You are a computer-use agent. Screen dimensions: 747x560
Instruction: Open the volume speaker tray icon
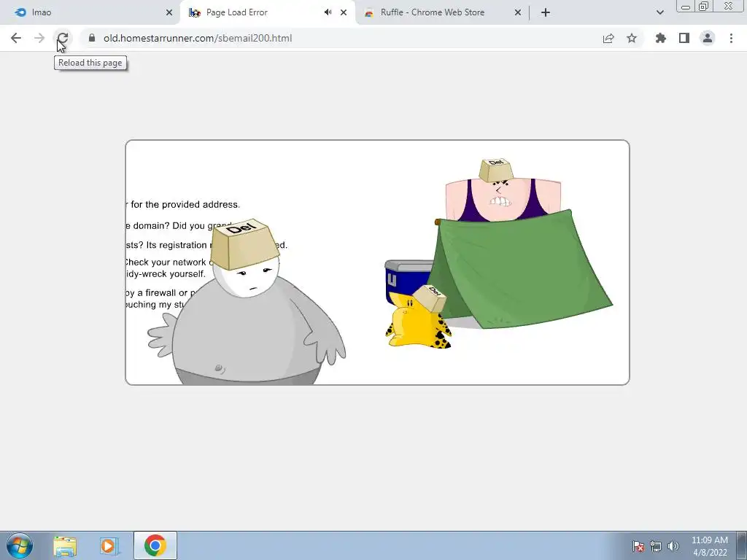(673, 546)
